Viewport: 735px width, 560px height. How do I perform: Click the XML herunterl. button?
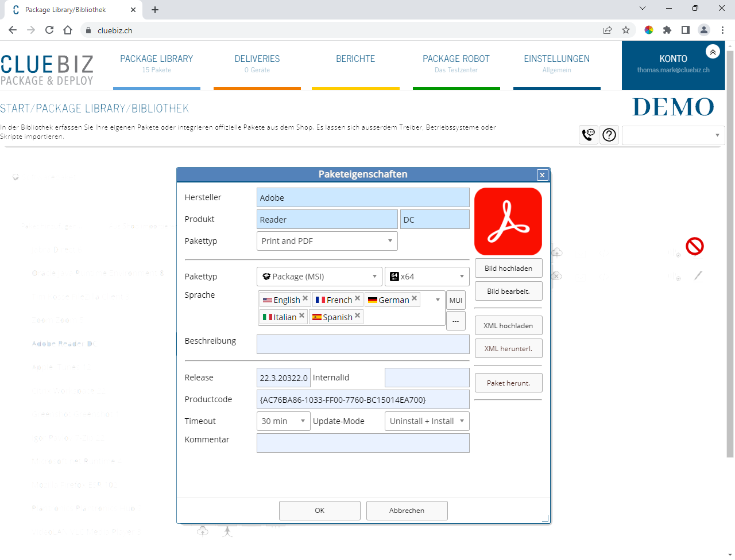click(x=508, y=349)
